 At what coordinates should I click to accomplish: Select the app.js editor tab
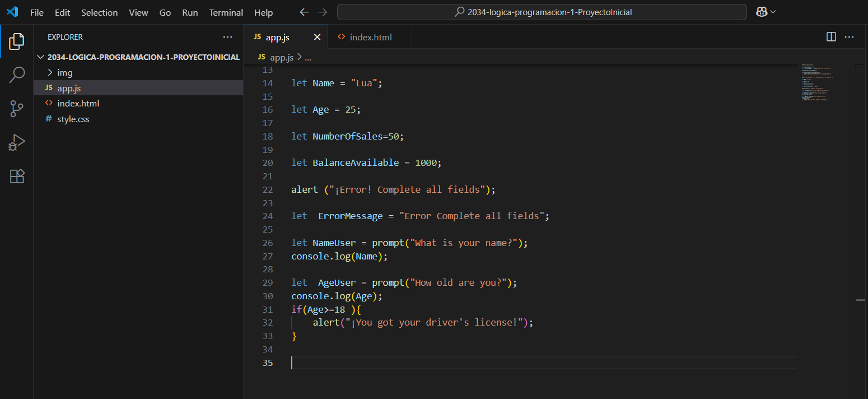[286, 37]
